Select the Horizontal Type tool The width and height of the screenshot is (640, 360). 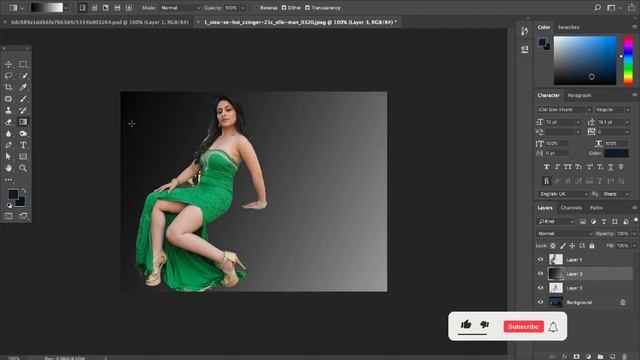(x=23, y=145)
